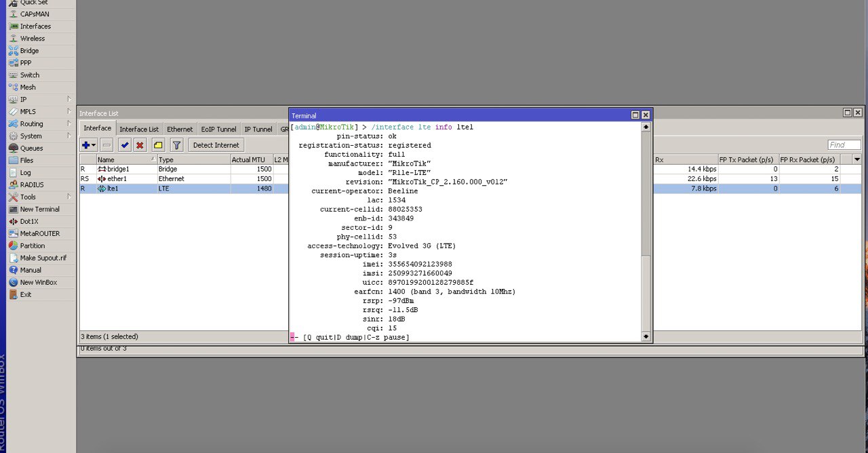Screen dimensions: 868x453
Task: Click "3 items (1 selected)" status text
Action: point(109,336)
